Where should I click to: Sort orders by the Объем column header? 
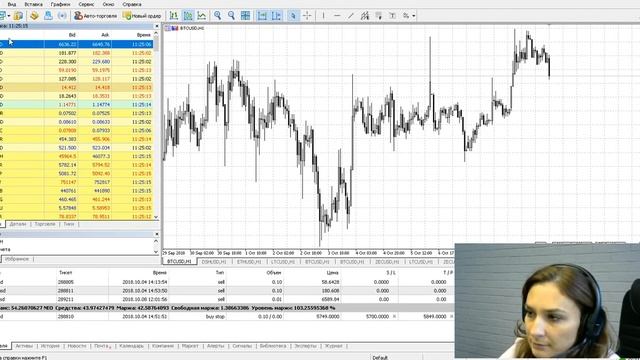[x=273, y=272]
